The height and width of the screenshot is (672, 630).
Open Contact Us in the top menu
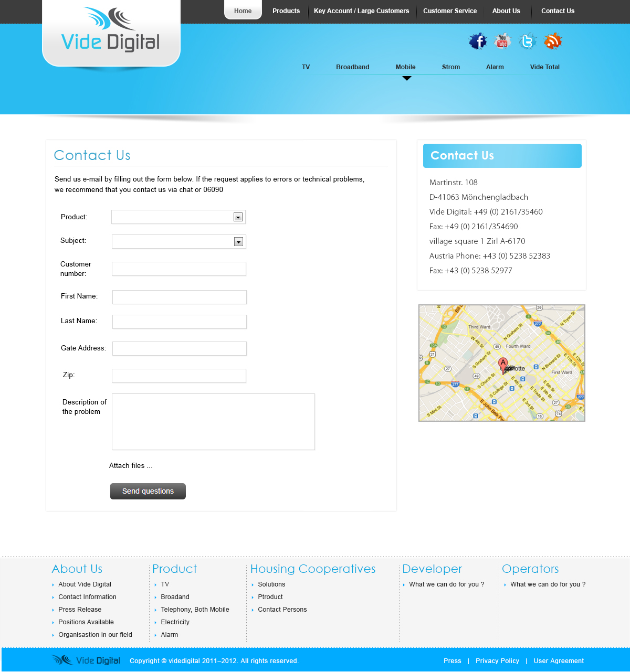point(558,10)
